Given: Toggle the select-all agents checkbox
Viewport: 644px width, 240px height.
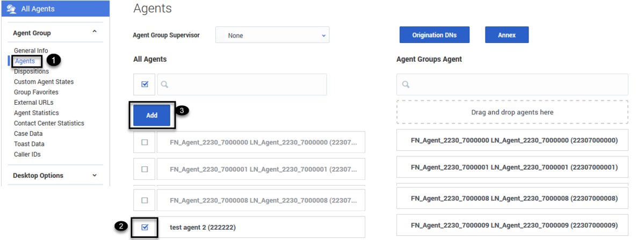Looking at the screenshot, I should pos(144,84).
